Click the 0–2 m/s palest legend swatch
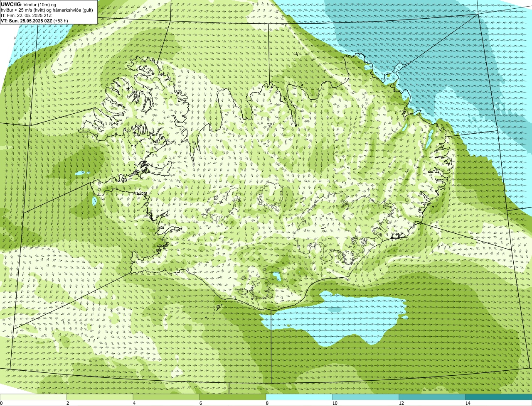 pos(33,397)
